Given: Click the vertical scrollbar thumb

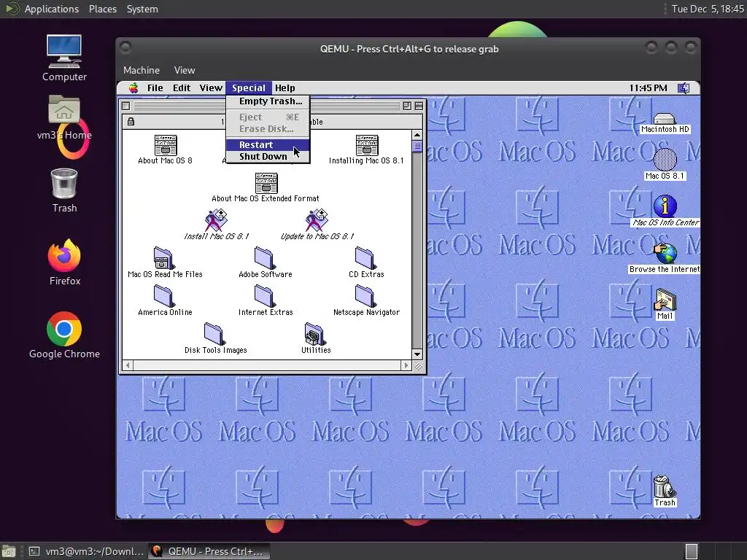Looking at the screenshot, I should [417, 146].
